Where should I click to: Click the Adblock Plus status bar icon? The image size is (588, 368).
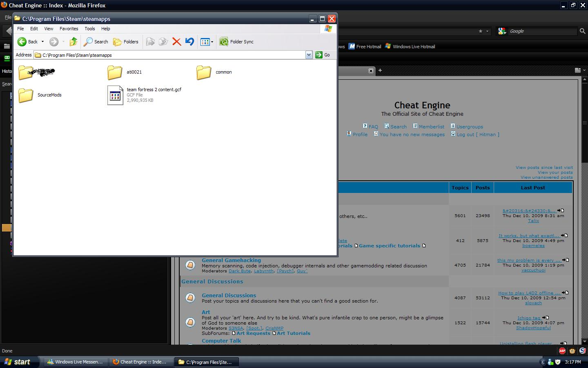[x=562, y=351]
